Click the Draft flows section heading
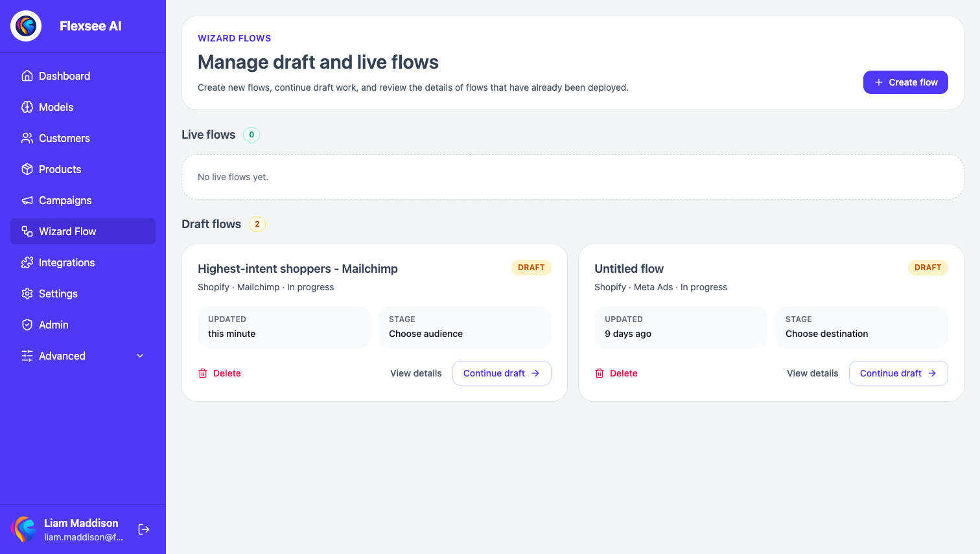The image size is (980, 554). click(x=211, y=224)
